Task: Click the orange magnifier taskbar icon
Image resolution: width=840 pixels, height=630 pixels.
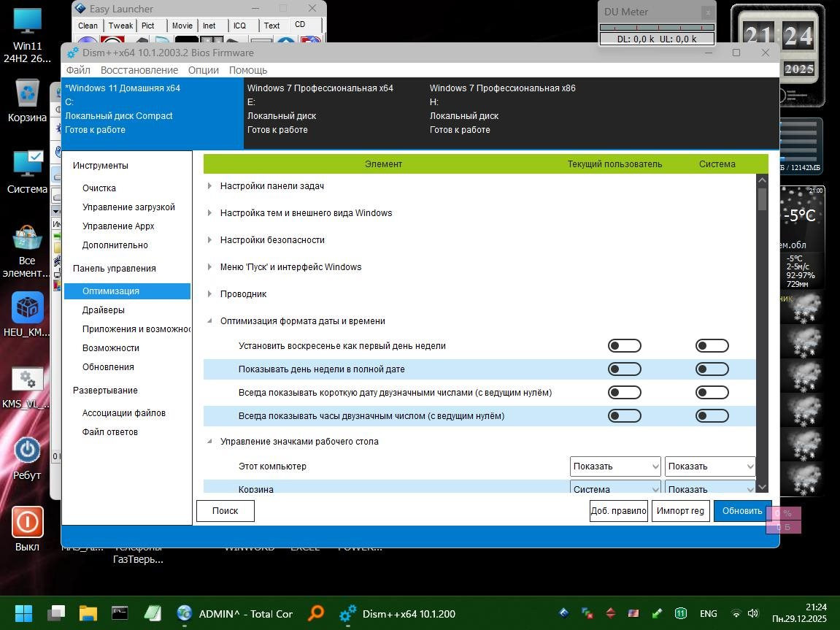Action: pyautogui.click(x=316, y=613)
